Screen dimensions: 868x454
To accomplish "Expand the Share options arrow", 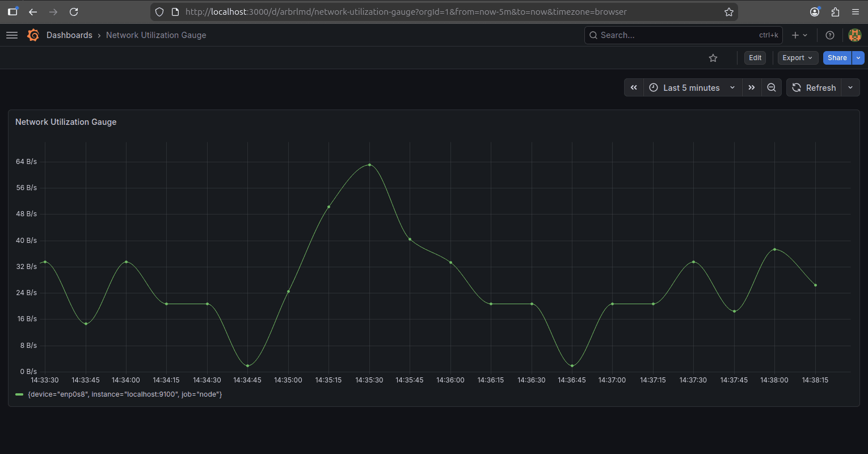I will pos(858,58).
